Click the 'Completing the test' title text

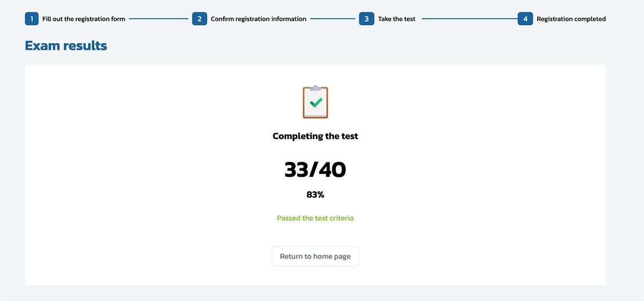pos(316,136)
